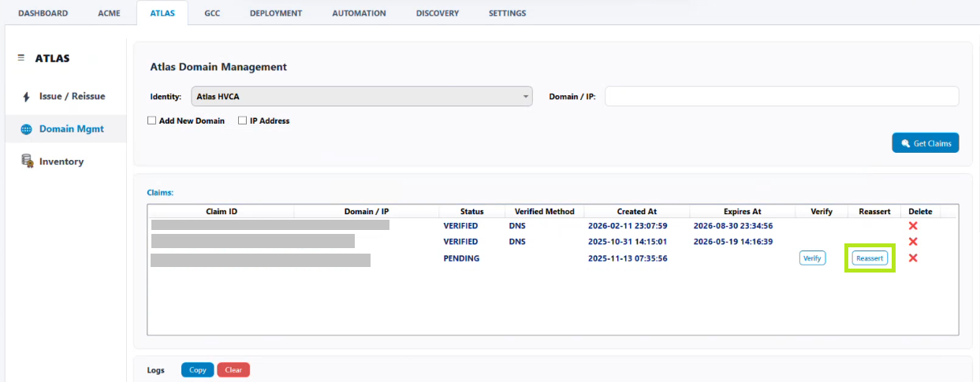Click the lightning bolt Issue / Reissue icon

point(26,96)
